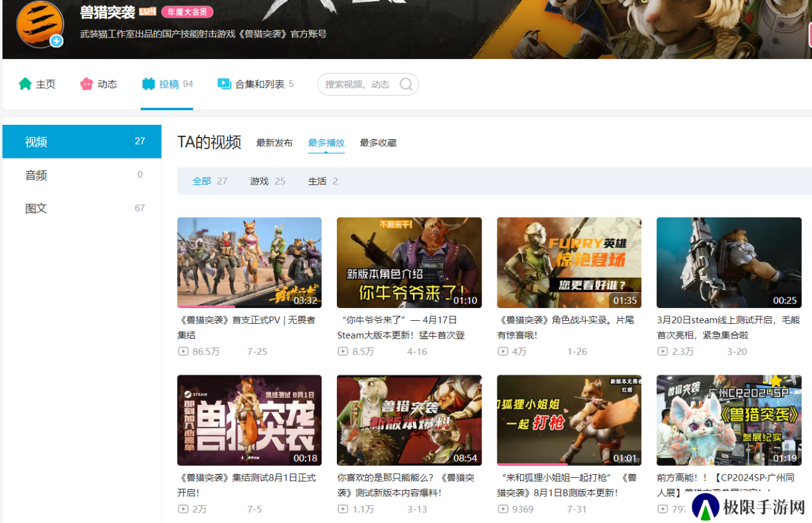The height and width of the screenshot is (523, 812).
Task: Click the title “来和狐狸小姐姐一起打枪”
Action: click(x=567, y=485)
